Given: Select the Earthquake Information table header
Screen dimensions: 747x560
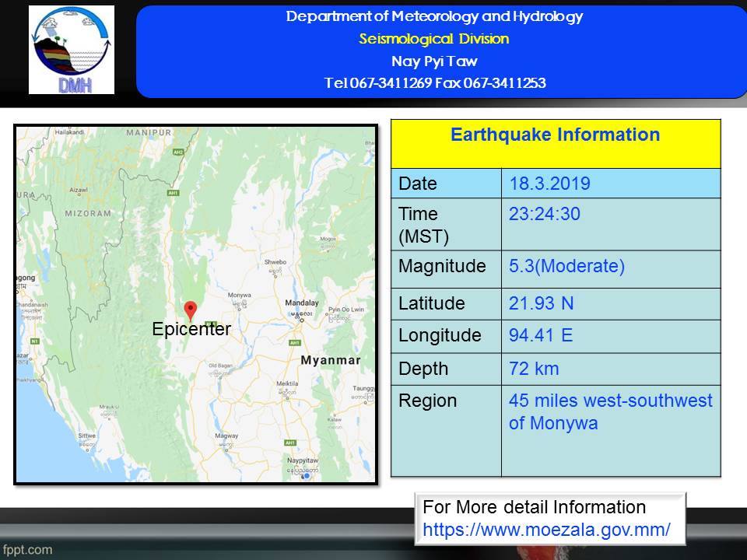Looking at the screenshot, I should click(x=555, y=135).
